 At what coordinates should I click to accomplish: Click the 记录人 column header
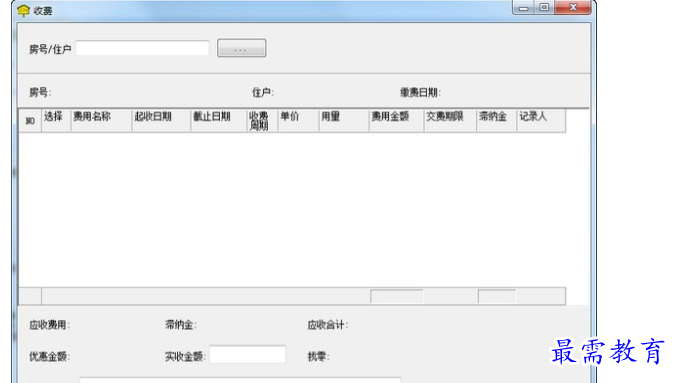(541, 121)
